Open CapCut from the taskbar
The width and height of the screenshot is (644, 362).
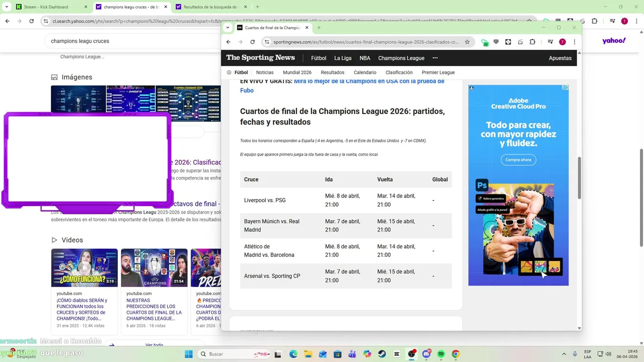[397, 354]
